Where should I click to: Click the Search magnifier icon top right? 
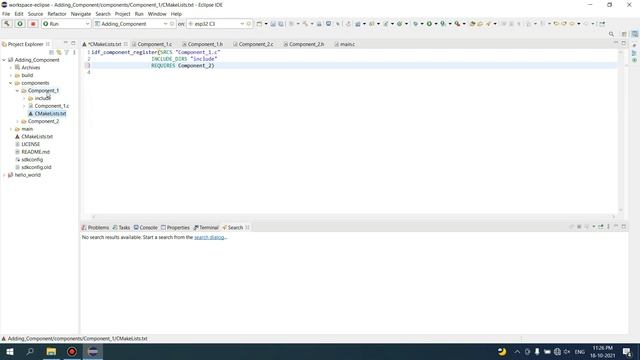pos(611,34)
